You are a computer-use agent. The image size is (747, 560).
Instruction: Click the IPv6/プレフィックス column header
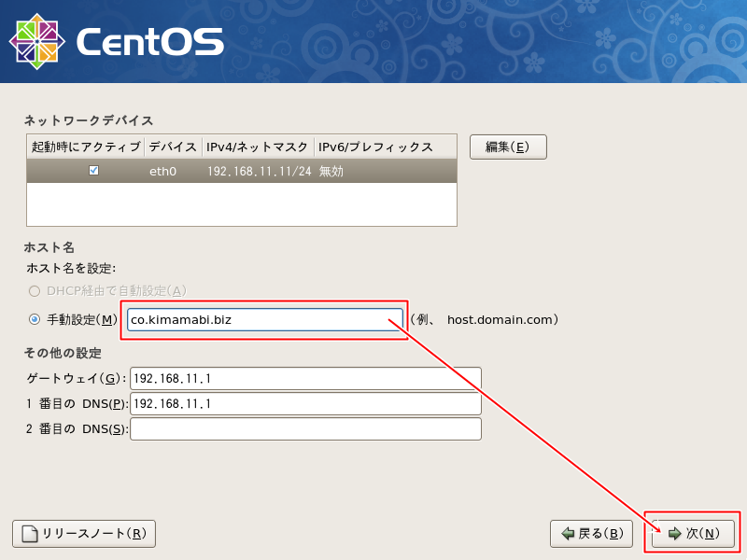tap(375, 147)
